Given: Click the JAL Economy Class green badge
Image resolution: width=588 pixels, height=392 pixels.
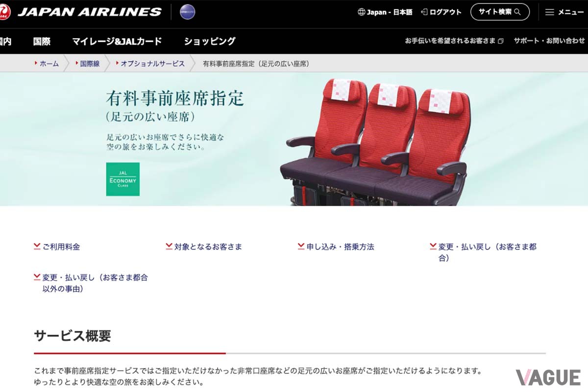Looking at the screenshot, I should tap(123, 179).
